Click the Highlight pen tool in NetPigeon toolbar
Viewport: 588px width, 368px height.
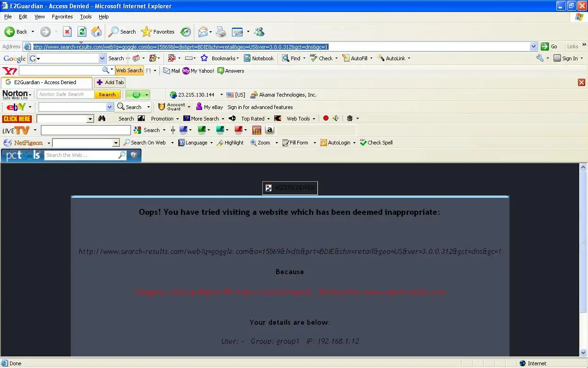[230, 143]
